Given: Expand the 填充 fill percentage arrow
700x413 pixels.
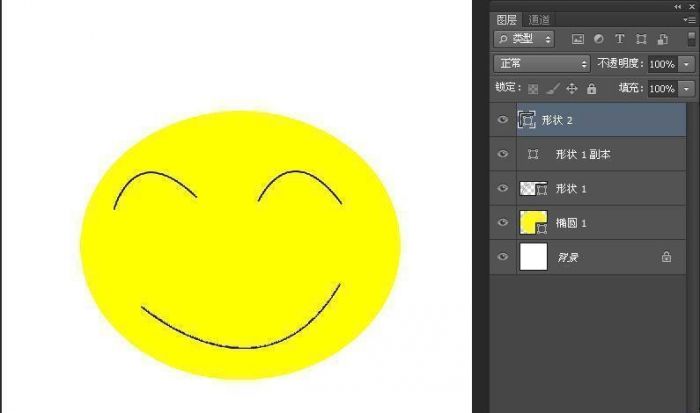Looking at the screenshot, I should 686,89.
